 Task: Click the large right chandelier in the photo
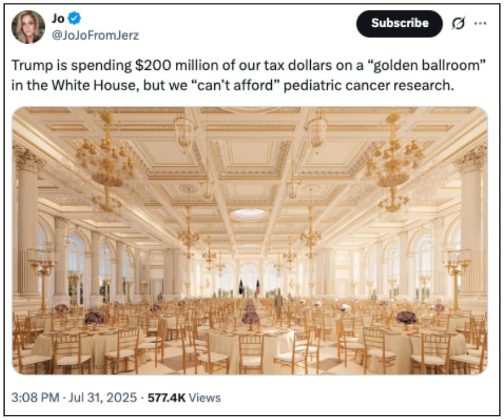pyautogui.click(x=395, y=158)
